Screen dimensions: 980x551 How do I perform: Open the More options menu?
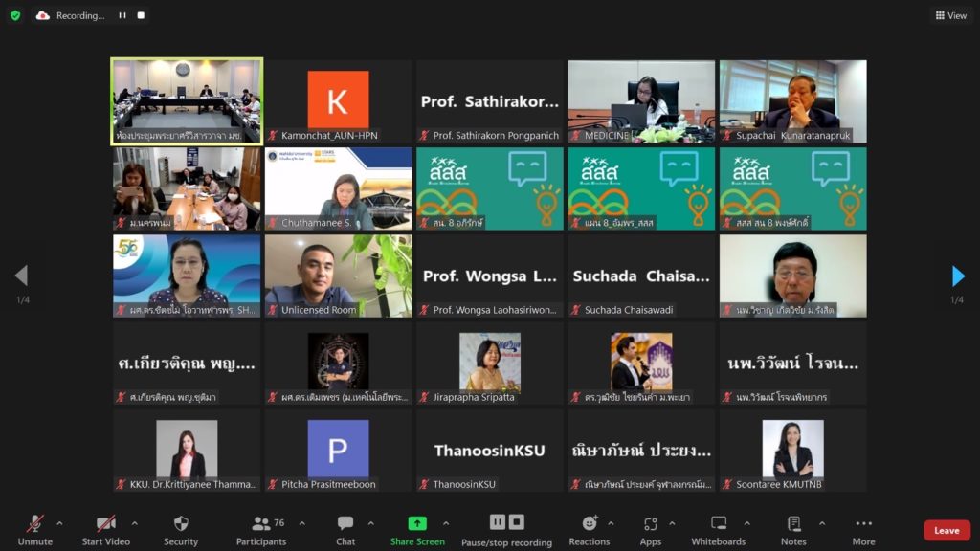click(x=863, y=524)
